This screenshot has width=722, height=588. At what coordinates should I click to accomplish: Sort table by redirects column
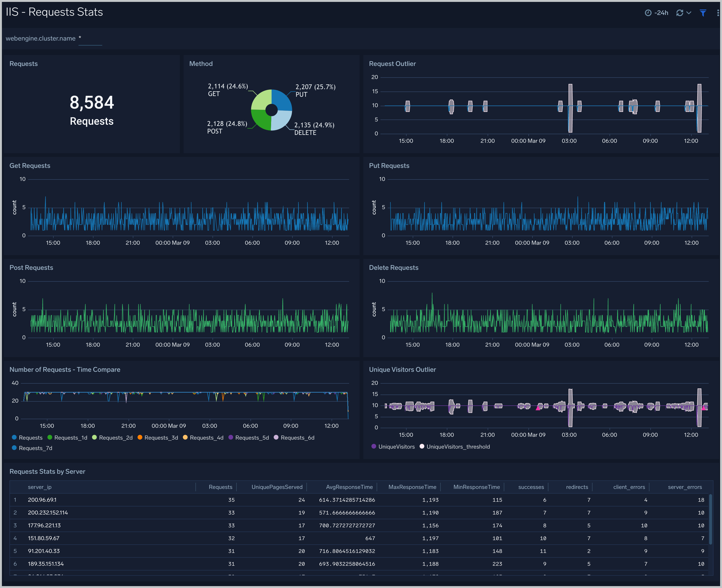pos(577,487)
